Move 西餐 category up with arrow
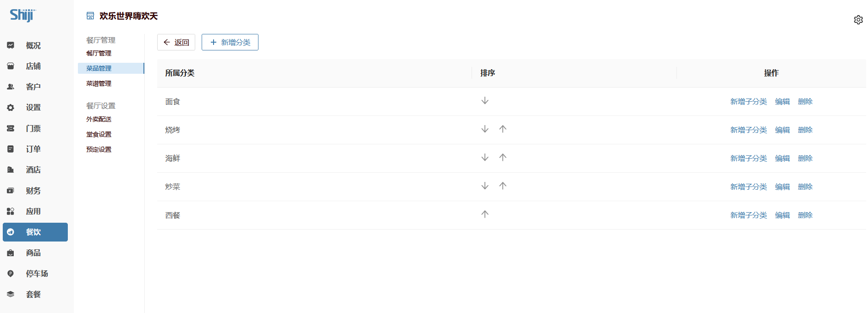 tap(485, 214)
